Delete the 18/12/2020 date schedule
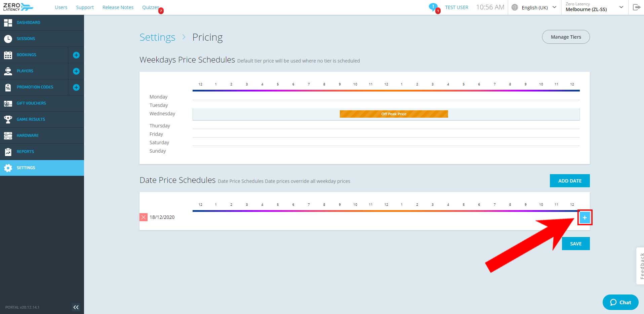The height and width of the screenshot is (314, 644). (144, 217)
